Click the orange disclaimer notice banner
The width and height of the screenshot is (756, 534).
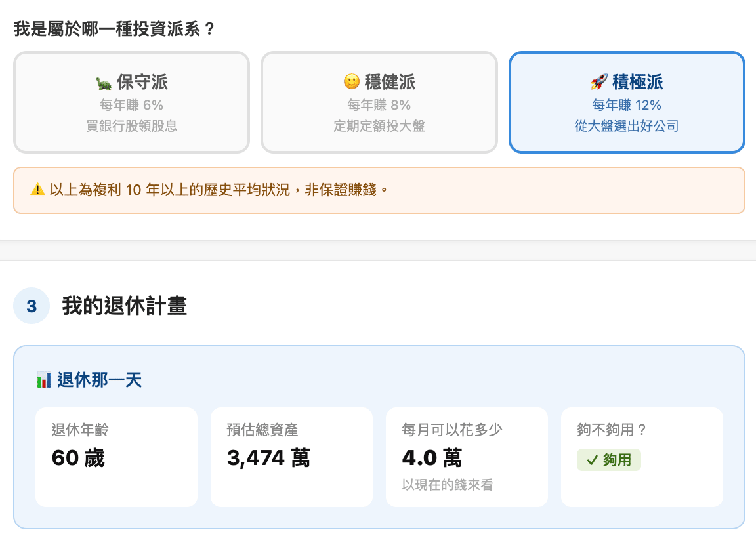tap(379, 190)
